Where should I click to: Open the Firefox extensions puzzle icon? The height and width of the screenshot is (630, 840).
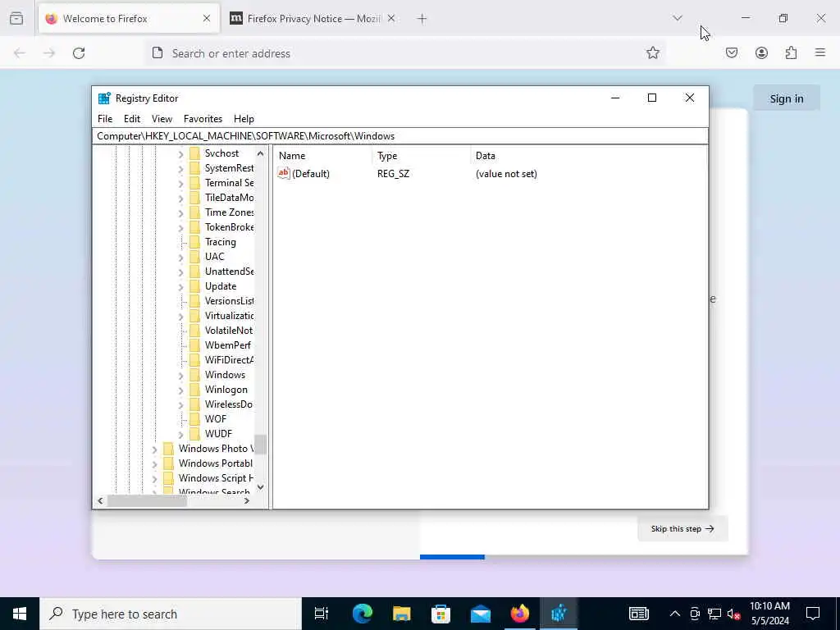point(792,52)
